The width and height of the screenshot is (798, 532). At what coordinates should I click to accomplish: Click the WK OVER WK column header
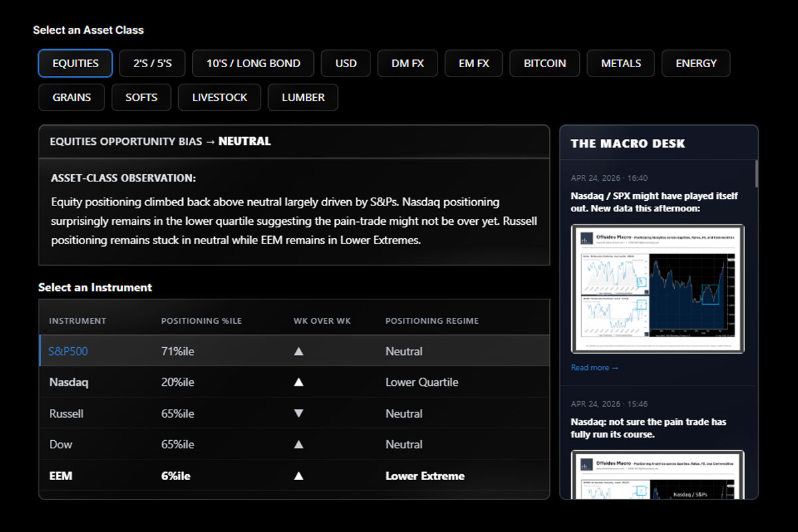(323, 321)
